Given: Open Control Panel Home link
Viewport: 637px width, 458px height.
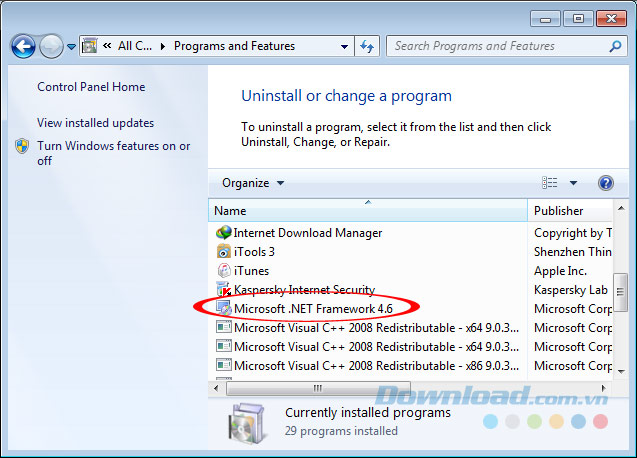Looking at the screenshot, I should pyautogui.click(x=91, y=87).
